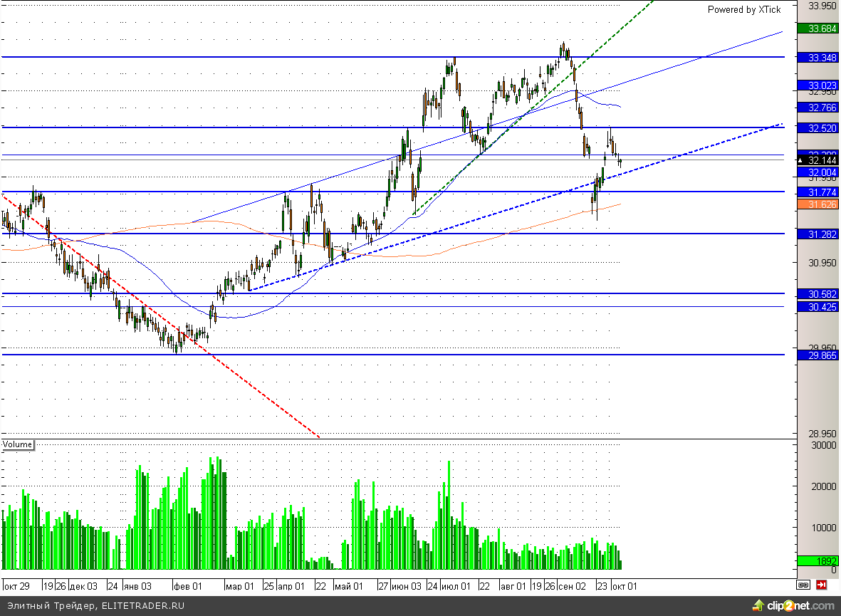
Task: Select the orange 31.626 moving average label
Action: [x=817, y=204]
